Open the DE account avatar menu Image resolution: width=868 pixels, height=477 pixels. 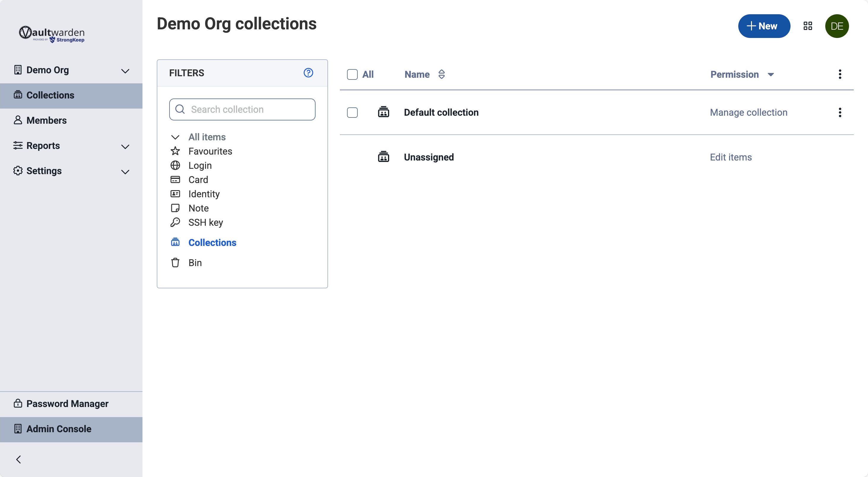[x=837, y=26]
